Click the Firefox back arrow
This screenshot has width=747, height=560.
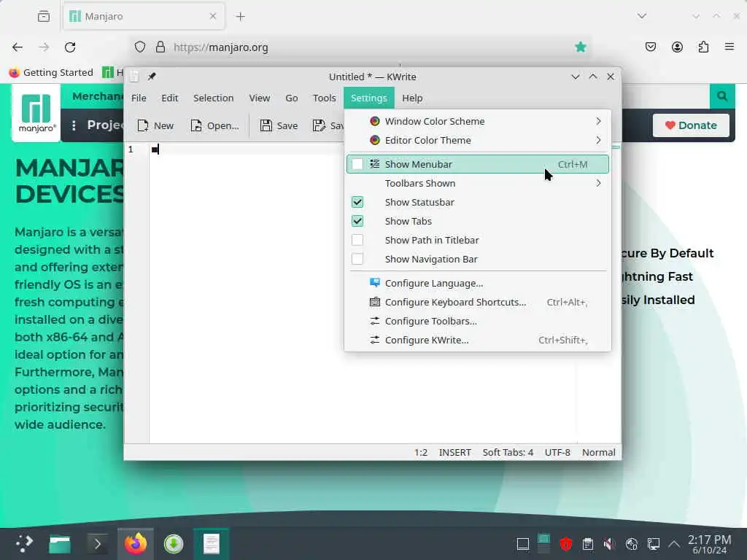point(18,47)
